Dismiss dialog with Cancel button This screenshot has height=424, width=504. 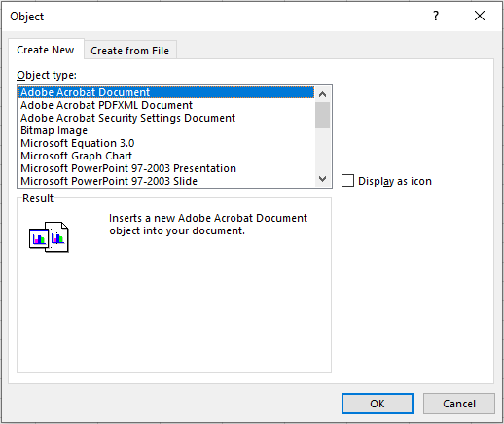click(459, 404)
